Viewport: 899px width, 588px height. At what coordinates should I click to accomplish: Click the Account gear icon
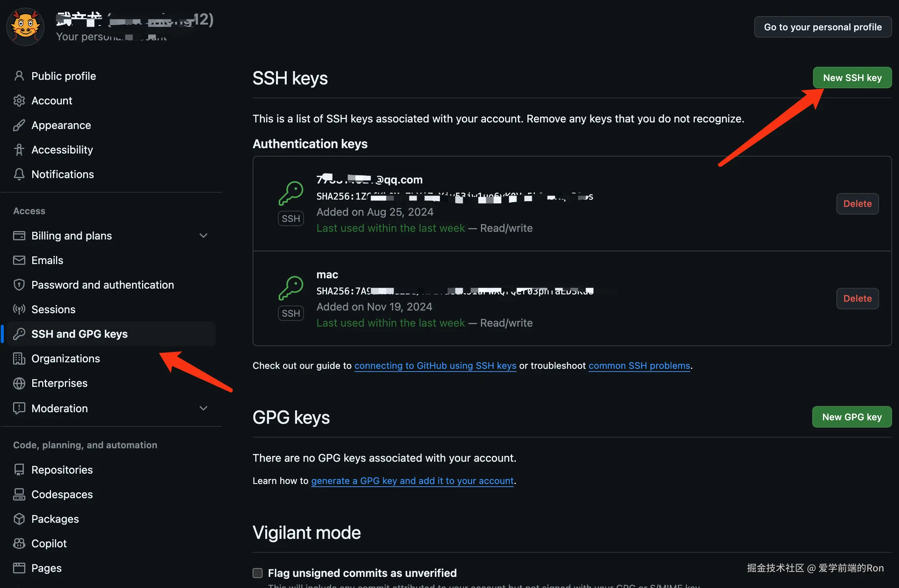point(19,101)
